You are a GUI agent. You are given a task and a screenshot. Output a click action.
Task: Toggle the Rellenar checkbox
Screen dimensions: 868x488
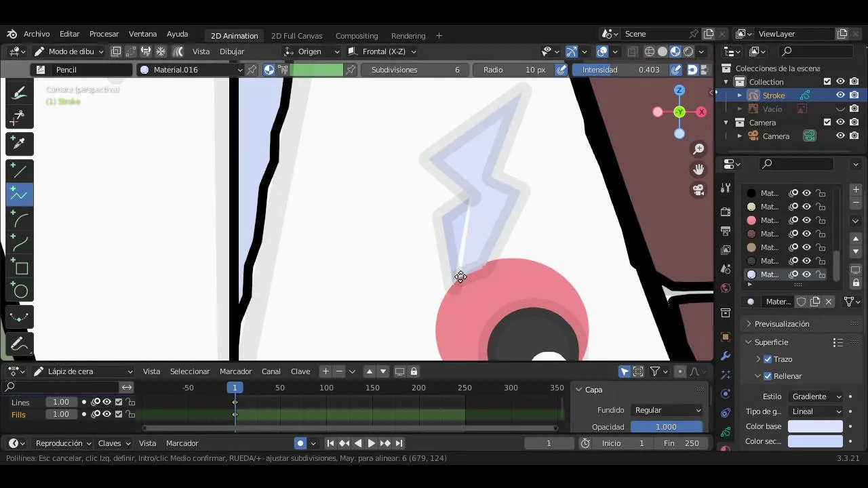pos(768,376)
